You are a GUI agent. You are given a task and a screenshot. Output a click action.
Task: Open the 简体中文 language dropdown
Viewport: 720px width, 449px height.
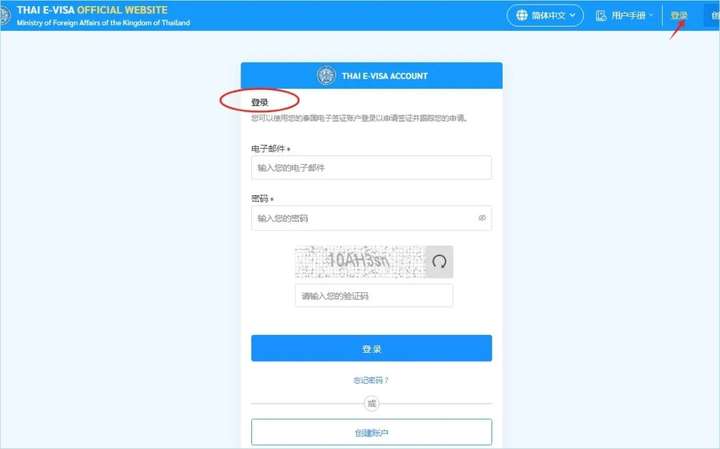pyautogui.click(x=545, y=16)
